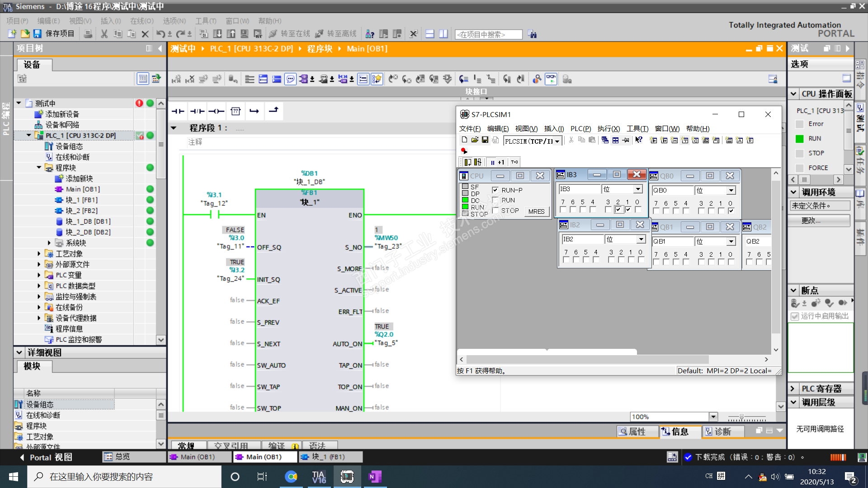Open the IB3 format dropdown
Screen dimensions: 868x488
[x=638, y=189]
